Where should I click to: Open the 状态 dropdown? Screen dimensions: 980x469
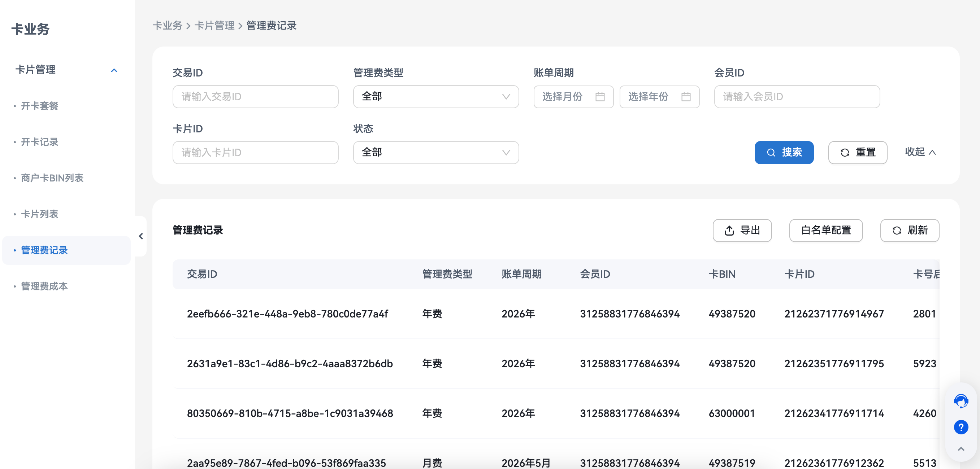point(435,152)
